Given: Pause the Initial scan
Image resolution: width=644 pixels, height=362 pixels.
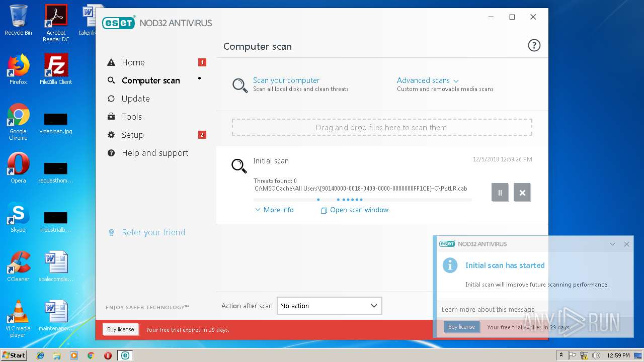Looking at the screenshot, I should click(500, 193).
